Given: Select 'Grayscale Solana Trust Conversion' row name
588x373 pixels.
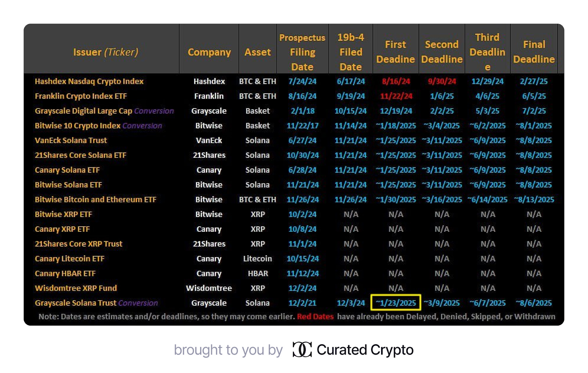Looking at the screenshot, I should (x=96, y=303).
